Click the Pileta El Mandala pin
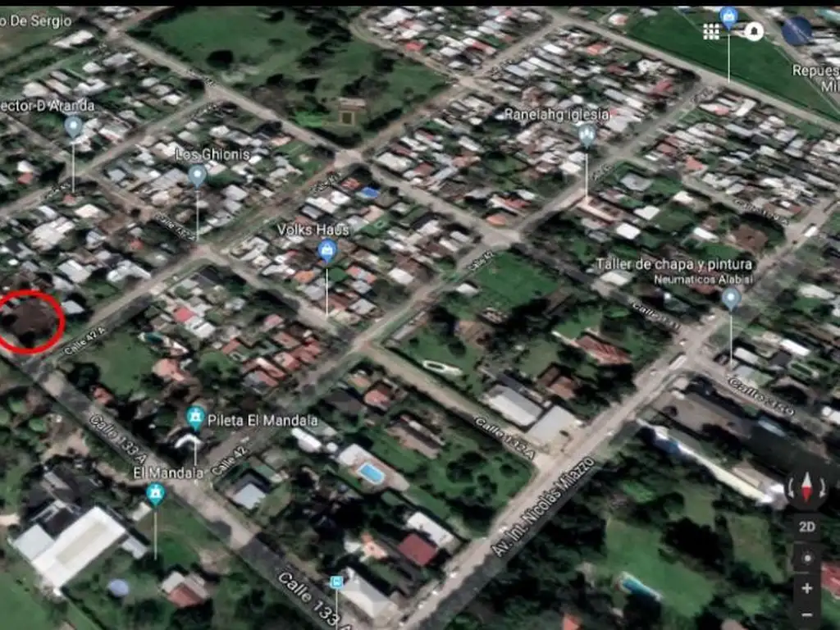840x630 pixels. (x=195, y=418)
